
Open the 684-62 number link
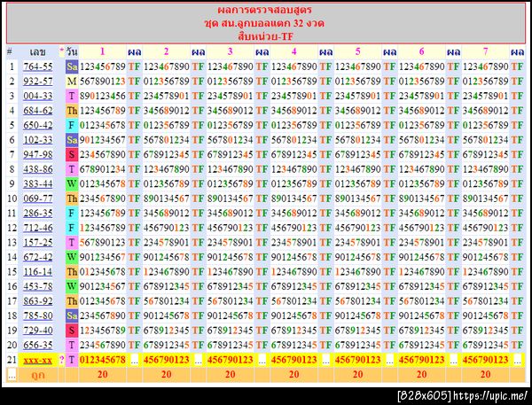click(x=37, y=111)
